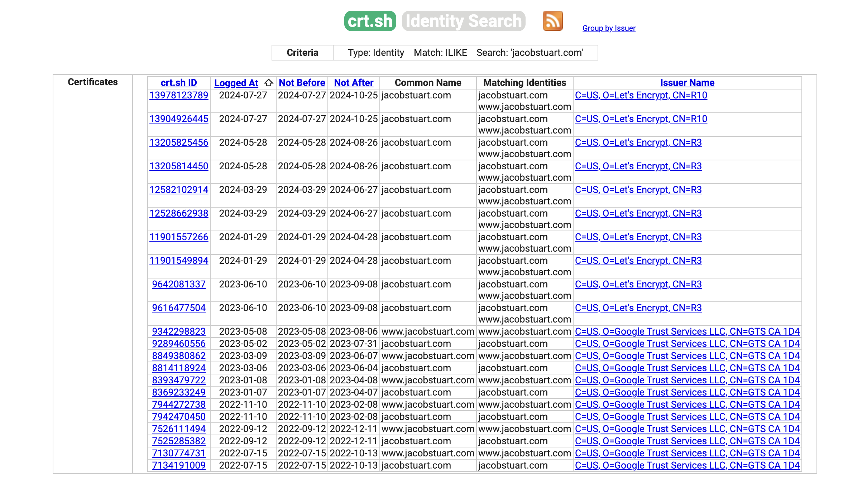Open GTS CA 1D4 issuer for 8849380862

[687, 356]
